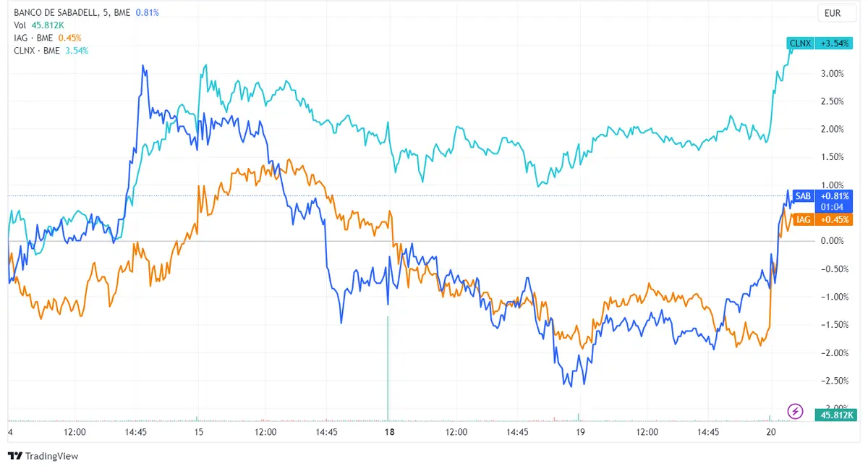Click the 18 date label on the time axis
This screenshot has height=469, width=868.
click(389, 432)
